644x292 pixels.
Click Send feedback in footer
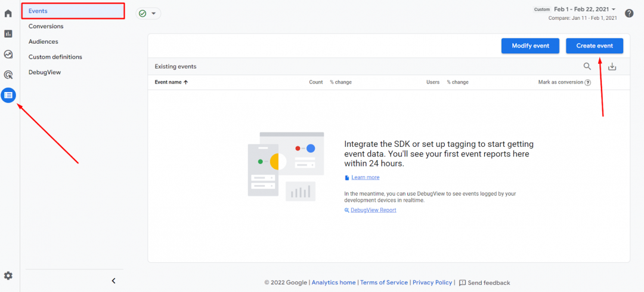tap(485, 282)
